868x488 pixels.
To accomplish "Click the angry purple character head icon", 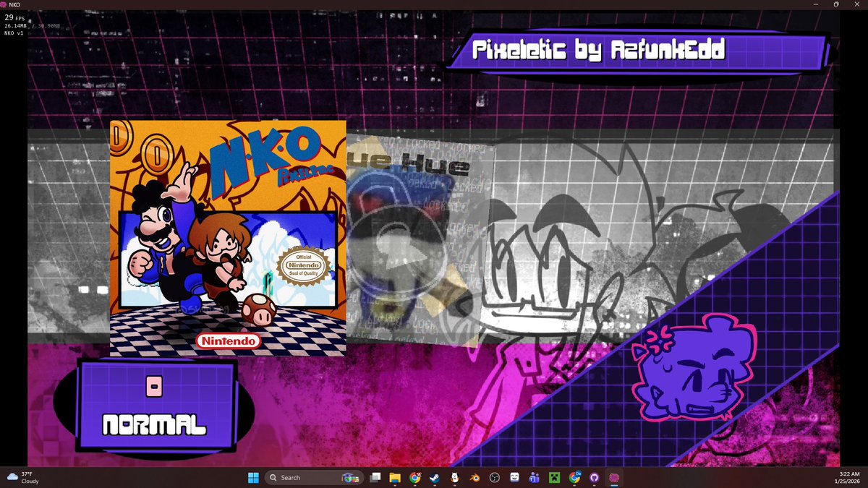I will point(694,369).
